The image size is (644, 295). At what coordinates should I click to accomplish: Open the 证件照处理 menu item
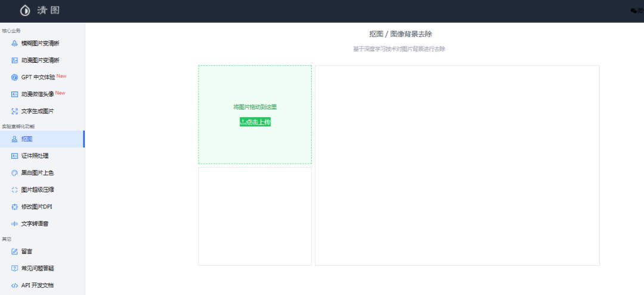pyautogui.click(x=35, y=156)
